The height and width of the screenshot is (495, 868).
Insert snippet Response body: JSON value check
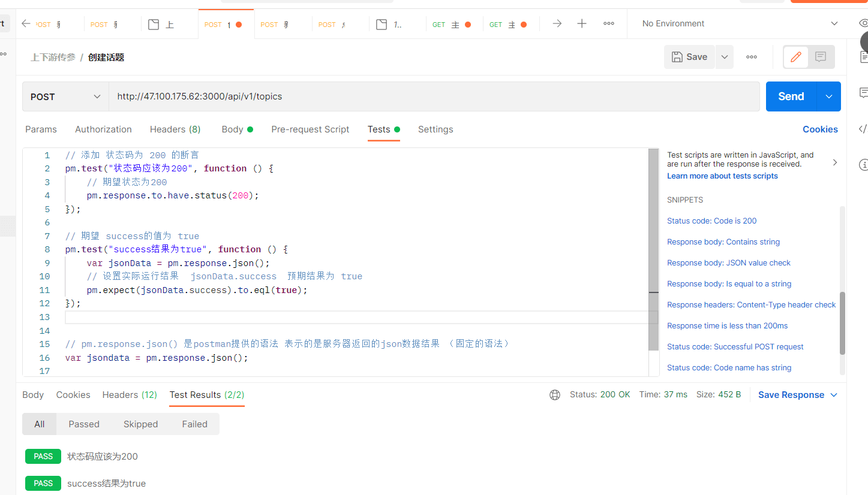tap(729, 263)
